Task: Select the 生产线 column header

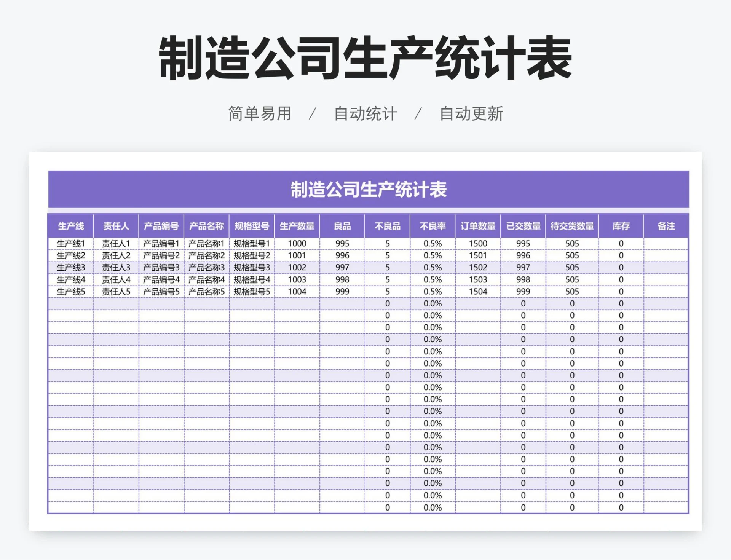Action: click(x=71, y=226)
